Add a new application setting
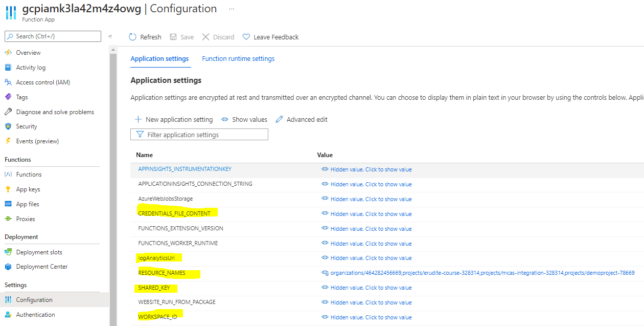Screen dimensions: 644x326 pos(174,119)
